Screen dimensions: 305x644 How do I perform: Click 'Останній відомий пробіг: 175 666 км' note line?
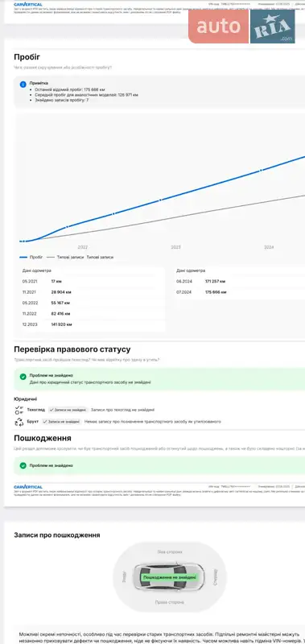70,89
